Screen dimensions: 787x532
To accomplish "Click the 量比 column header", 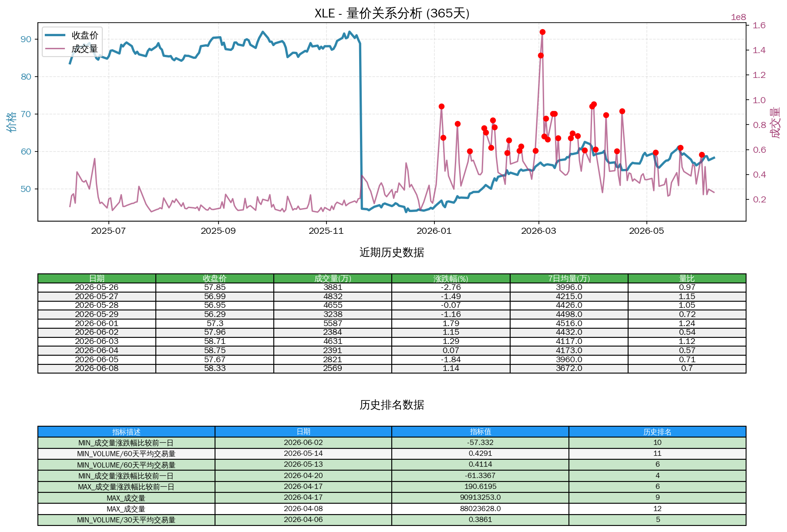I will click(x=687, y=279).
